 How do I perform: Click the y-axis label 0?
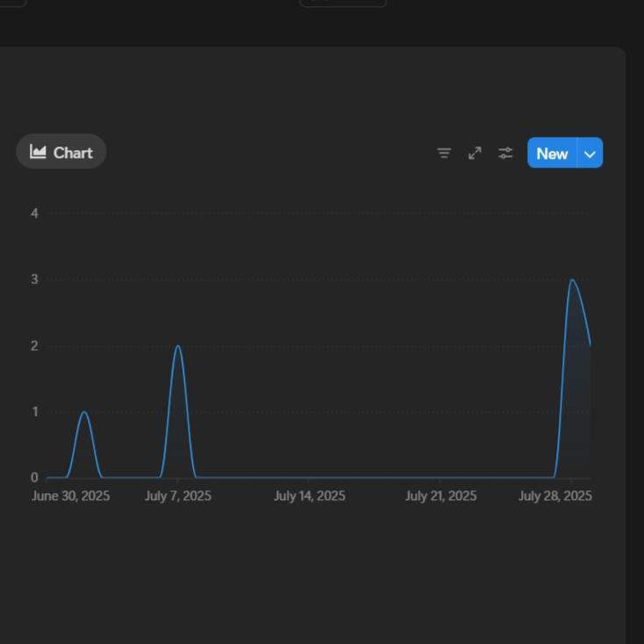pos(34,478)
